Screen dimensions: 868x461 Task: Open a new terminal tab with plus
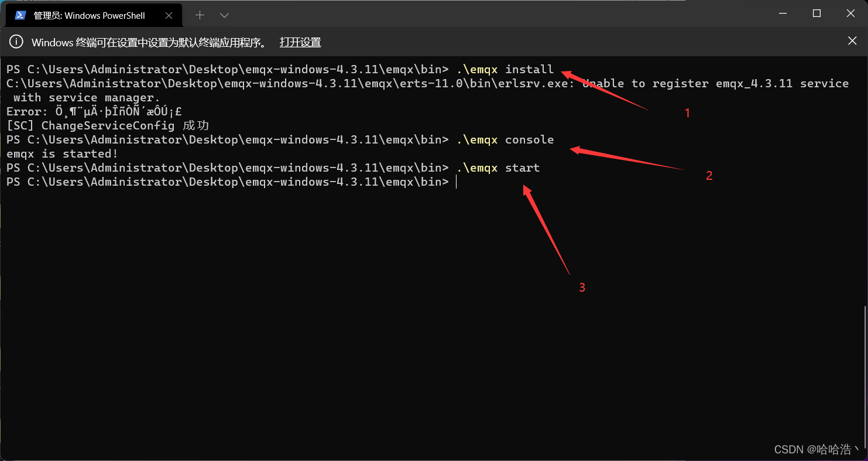(200, 15)
